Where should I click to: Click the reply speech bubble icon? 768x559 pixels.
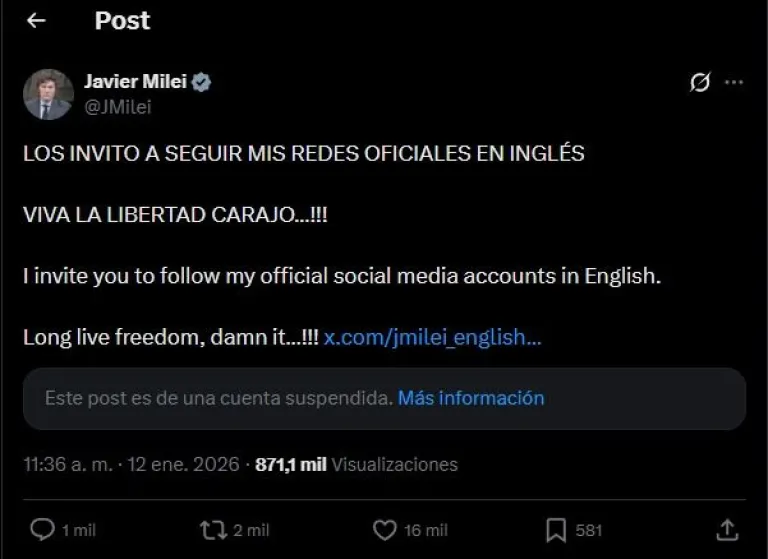(x=43, y=529)
